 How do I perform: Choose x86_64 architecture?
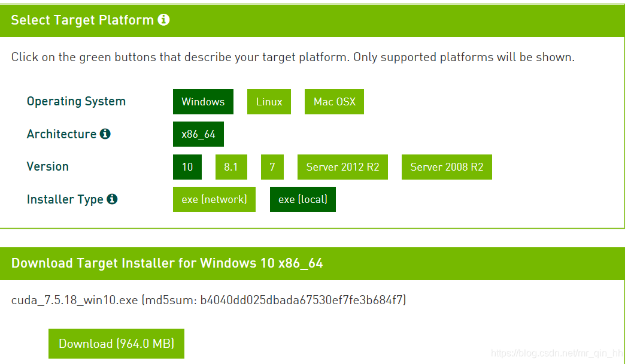[198, 134]
